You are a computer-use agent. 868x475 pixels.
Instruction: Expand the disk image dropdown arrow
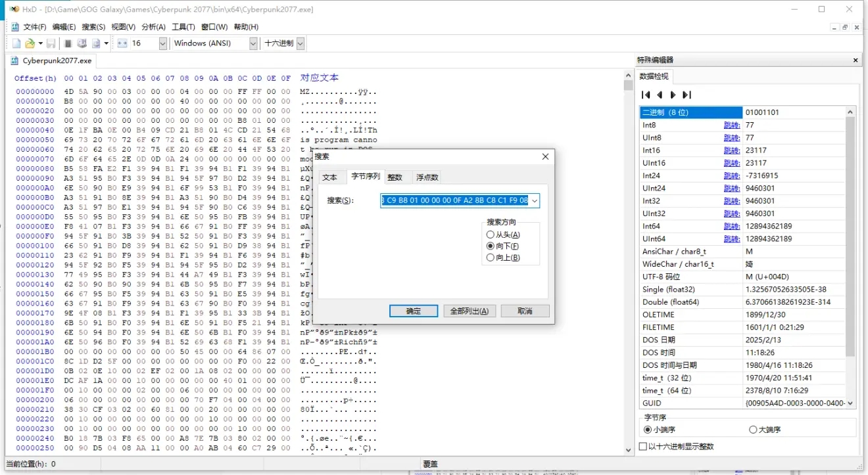[106, 43]
